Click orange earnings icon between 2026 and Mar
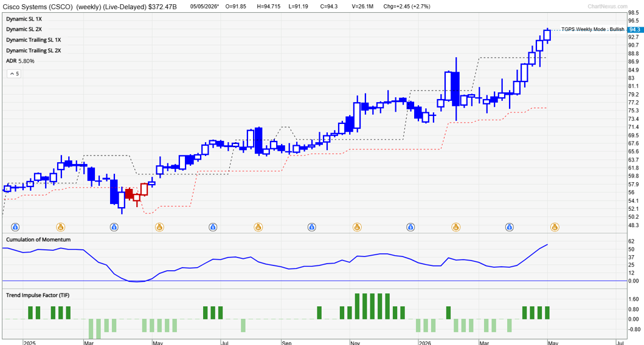 pos(455,227)
